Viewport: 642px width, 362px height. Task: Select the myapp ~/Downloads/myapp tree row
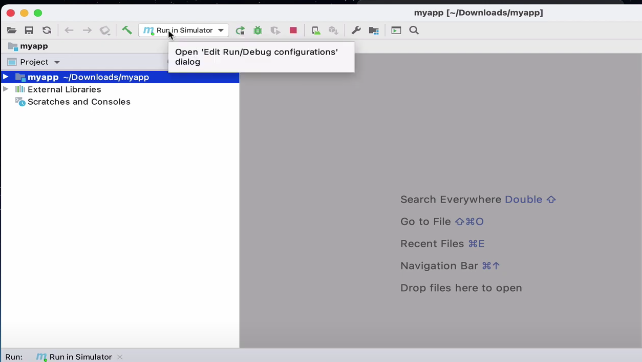120,77
